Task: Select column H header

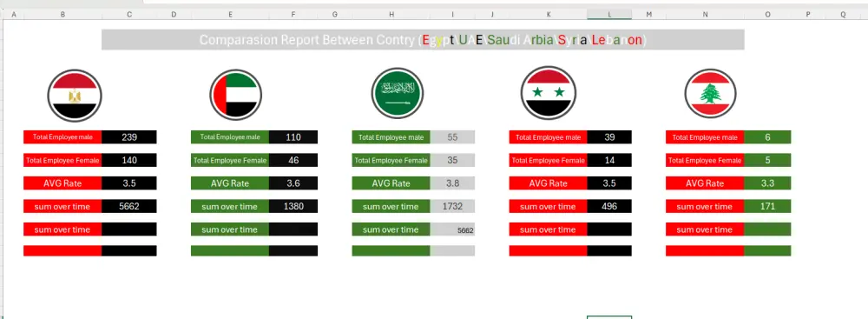Action: [391, 15]
